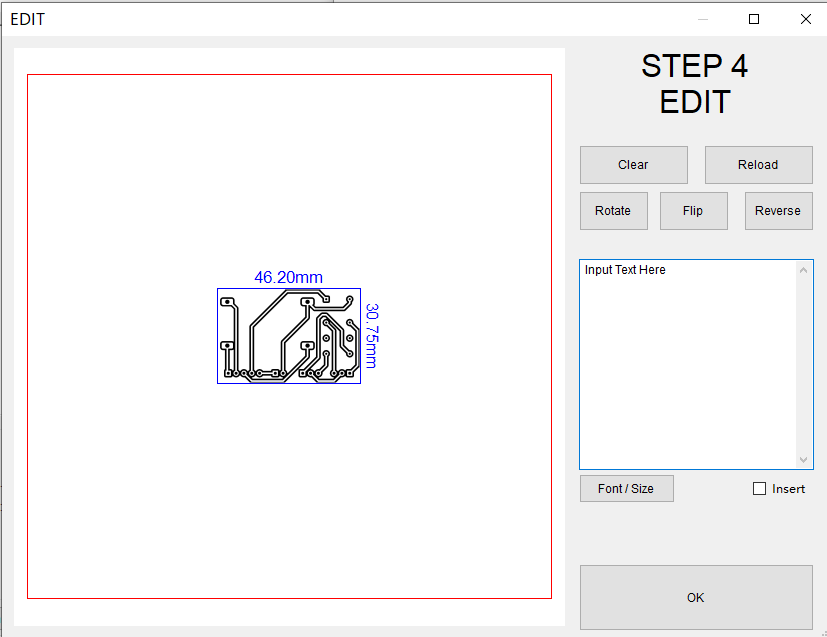Enable the Insert checkbox
This screenshot has width=827, height=637.
click(x=759, y=489)
